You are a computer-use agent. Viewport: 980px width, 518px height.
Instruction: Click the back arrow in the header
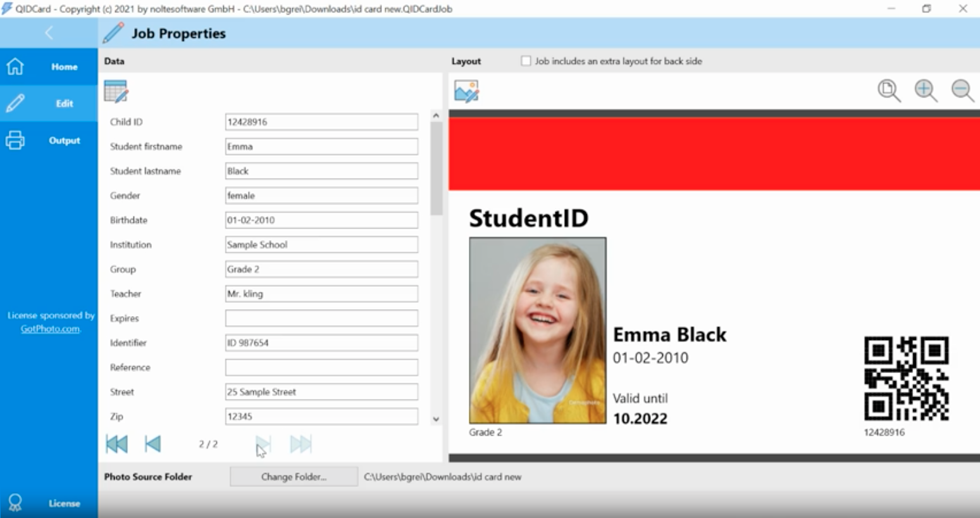point(49,33)
